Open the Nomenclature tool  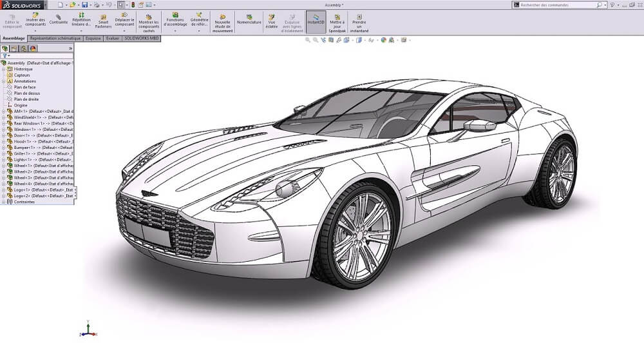pyautogui.click(x=249, y=20)
